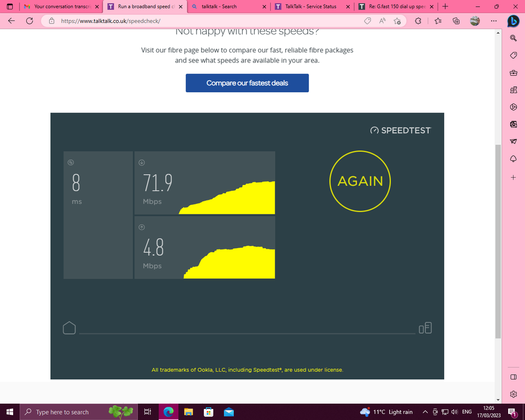Open the tab actions menu at top-left
Image resolution: width=525 pixels, height=420 pixels.
click(9, 6)
